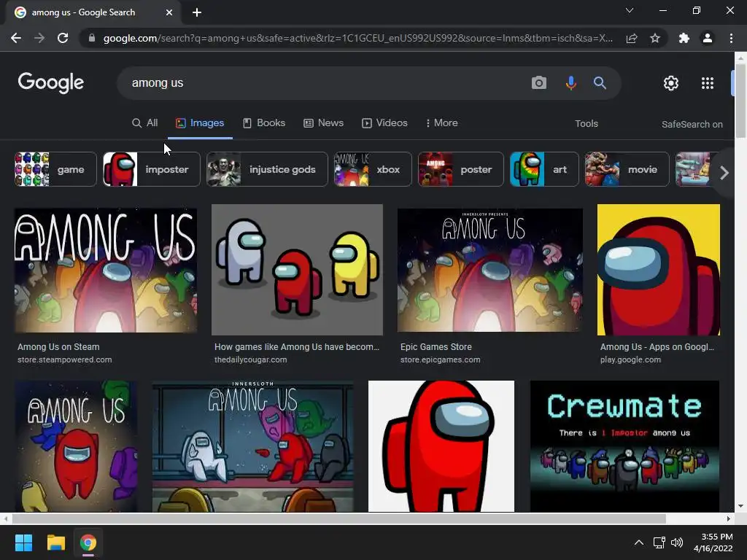Click the SafeSearch on setting
Screen dimensions: 747x560
point(692,124)
